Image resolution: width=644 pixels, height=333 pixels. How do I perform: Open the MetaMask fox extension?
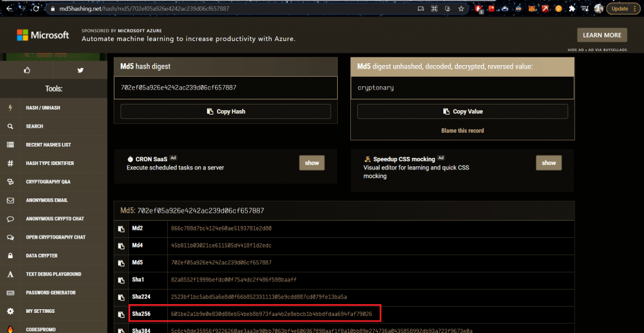pos(531,9)
